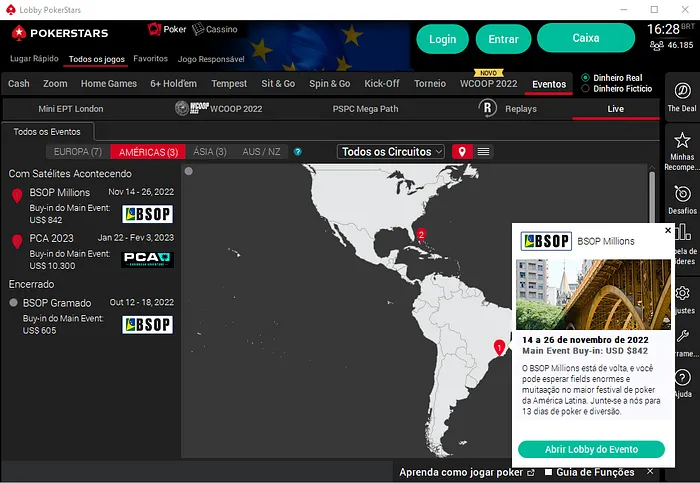Viewport: 700px width, 483px height.
Task: Open Todos os Eventos tab
Action: click(x=47, y=132)
